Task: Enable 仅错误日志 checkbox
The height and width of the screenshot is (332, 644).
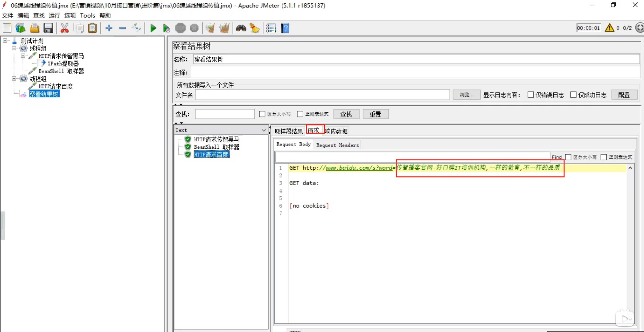Action: [531, 95]
